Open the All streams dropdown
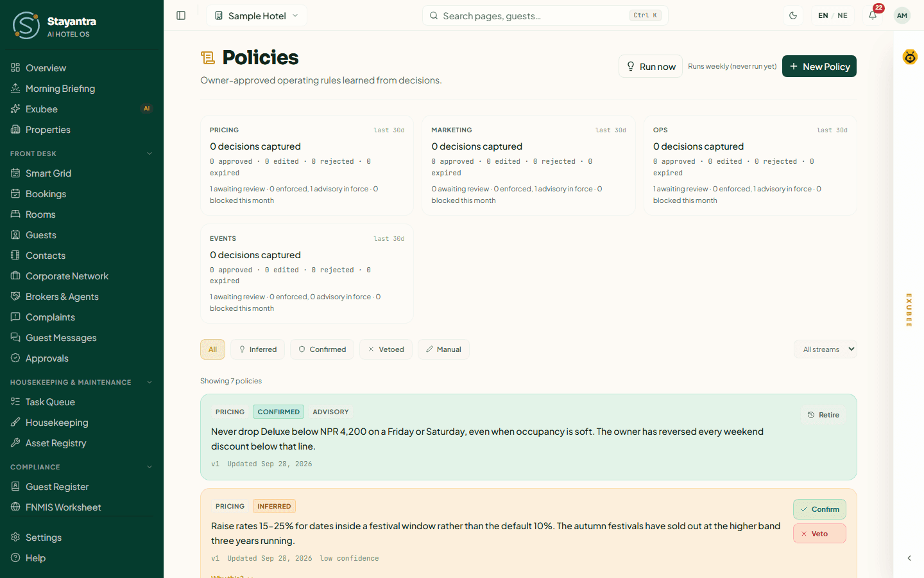Image resolution: width=924 pixels, height=578 pixels. (825, 349)
